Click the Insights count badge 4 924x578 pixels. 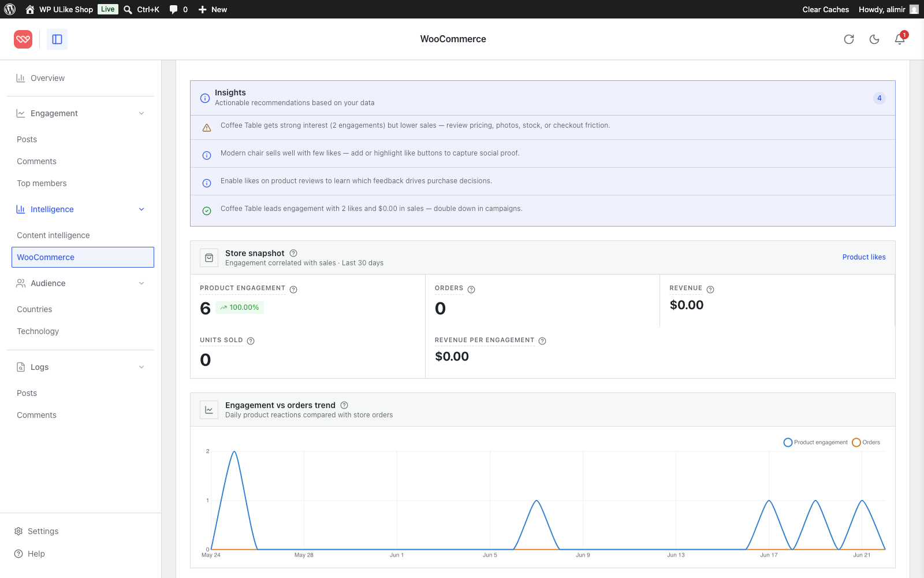tap(880, 98)
